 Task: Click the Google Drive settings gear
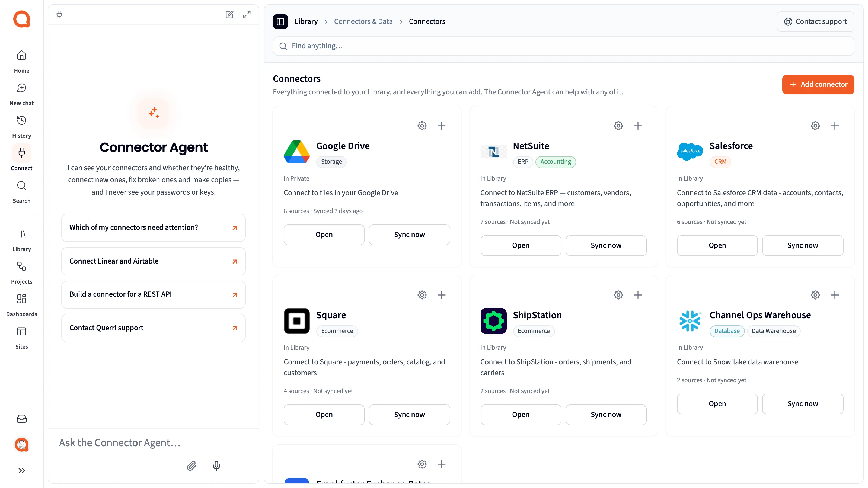tap(422, 126)
